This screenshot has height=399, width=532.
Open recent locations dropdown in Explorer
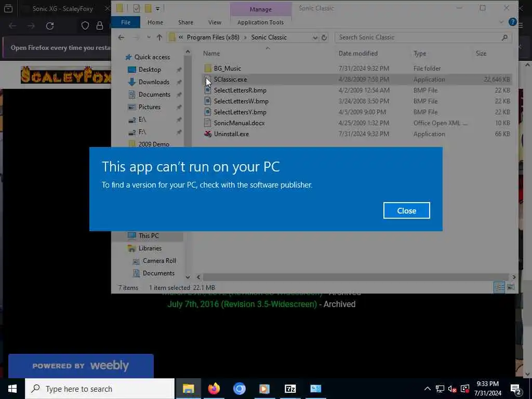[x=149, y=37]
